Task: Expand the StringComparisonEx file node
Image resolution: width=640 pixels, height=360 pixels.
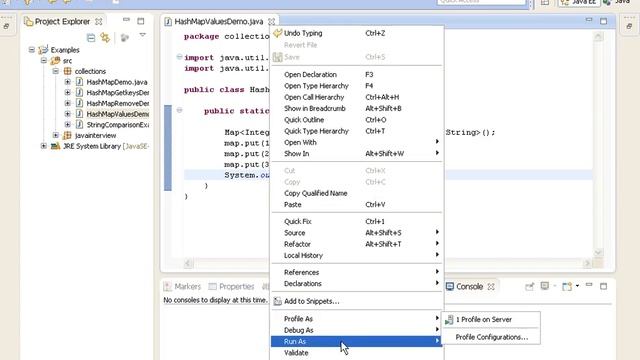Action: pyautogui.click(x=68, y=124)
